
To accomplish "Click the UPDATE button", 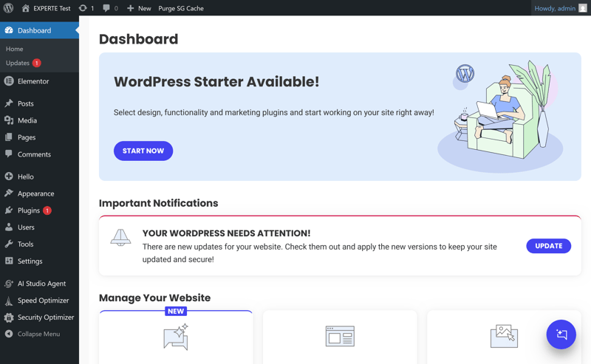I will pyautogui.click(x=548, y=246).
